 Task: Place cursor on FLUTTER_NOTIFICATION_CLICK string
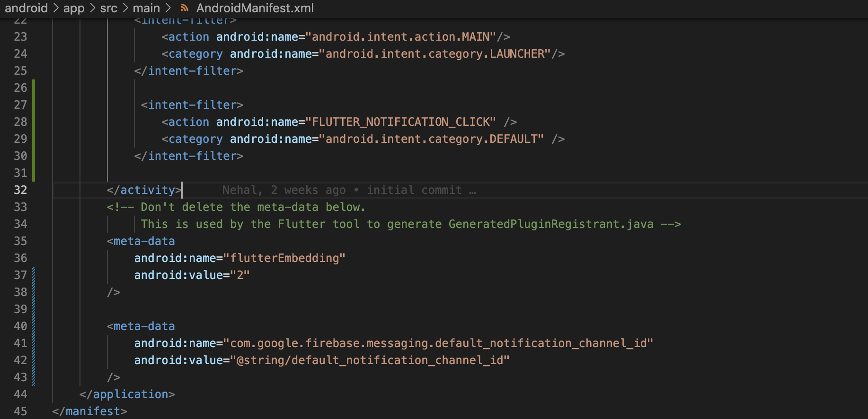click(x=404, y=122)
